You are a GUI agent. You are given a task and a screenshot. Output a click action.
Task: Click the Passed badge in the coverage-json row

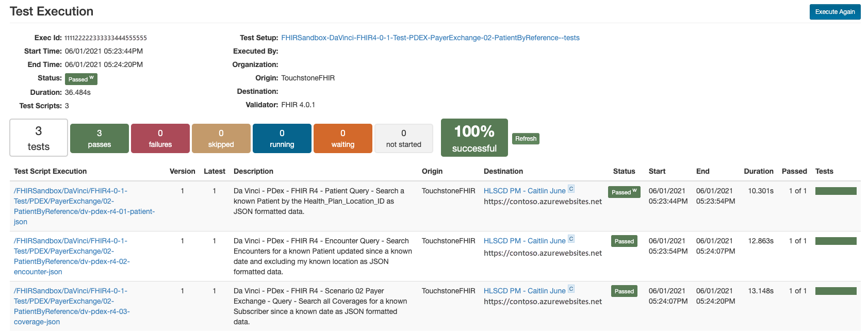[624, 291]
